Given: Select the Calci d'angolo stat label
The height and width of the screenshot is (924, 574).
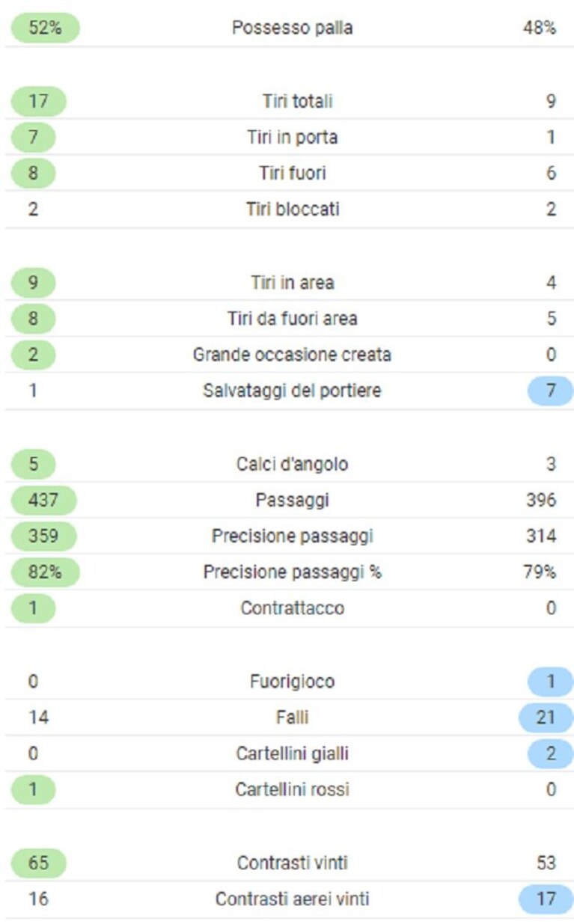Looking at the screenshot, I should [292, 464].
